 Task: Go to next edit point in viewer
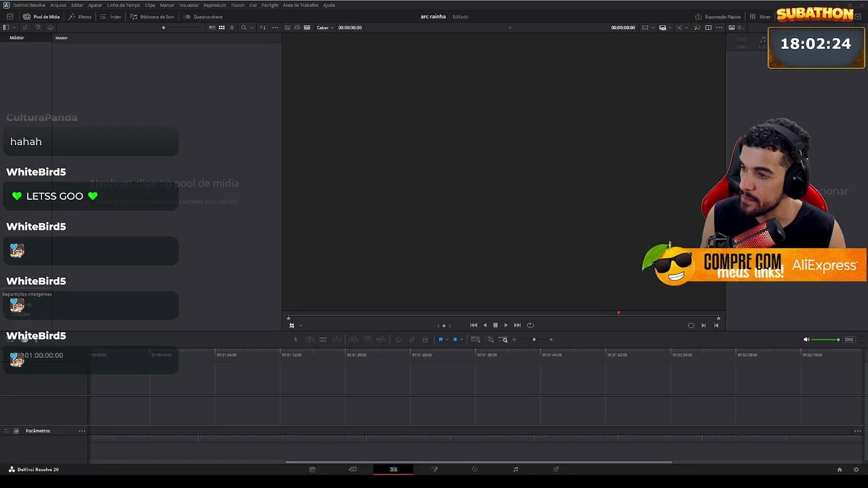(703, 325)
